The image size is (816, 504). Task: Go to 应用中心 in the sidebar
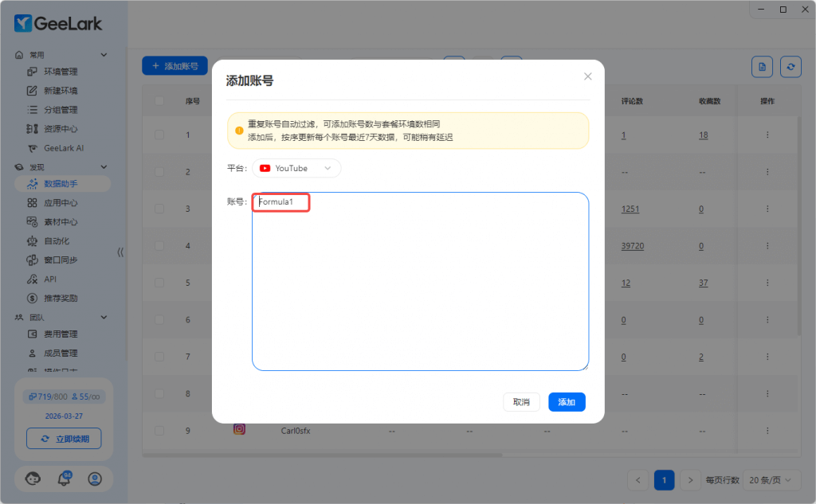[x=61, y=203]
